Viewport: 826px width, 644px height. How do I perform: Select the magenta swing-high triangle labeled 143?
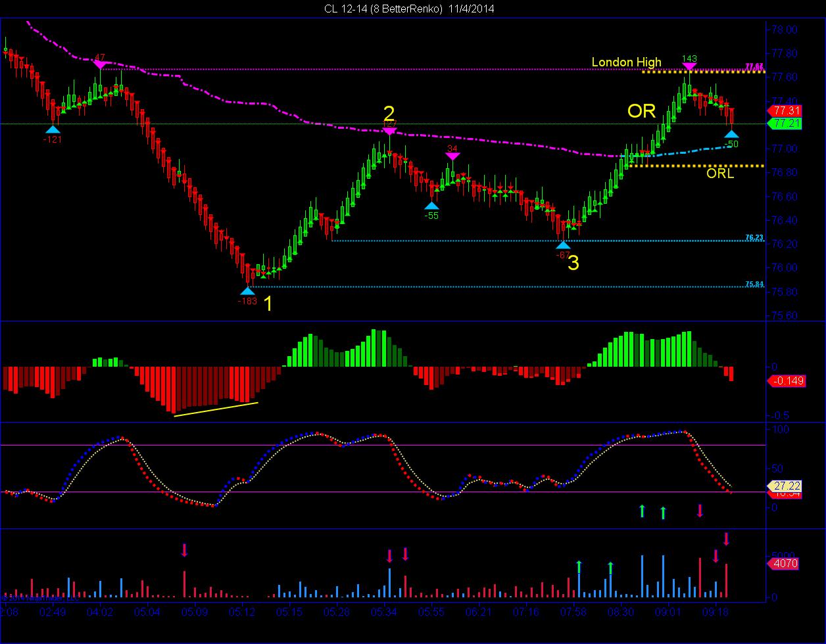pos(689,66)
